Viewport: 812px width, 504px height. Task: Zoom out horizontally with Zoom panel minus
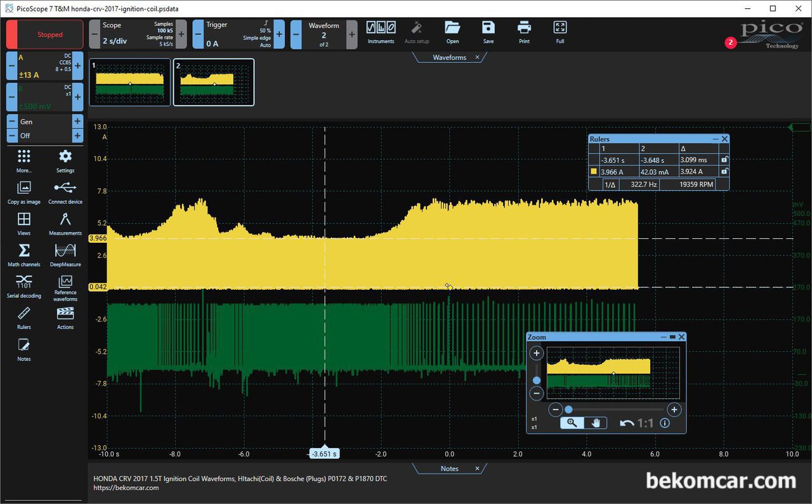(x=554, y=410)
